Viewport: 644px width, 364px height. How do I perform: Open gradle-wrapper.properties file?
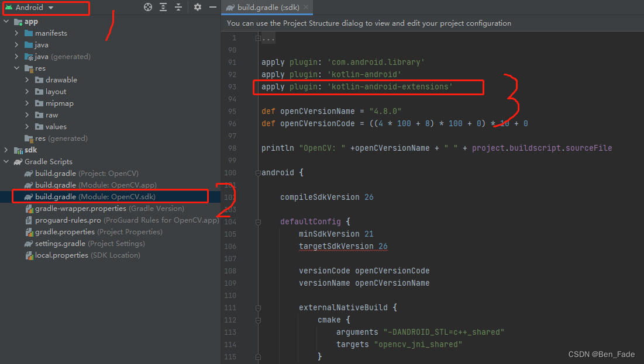click(109, 209)
